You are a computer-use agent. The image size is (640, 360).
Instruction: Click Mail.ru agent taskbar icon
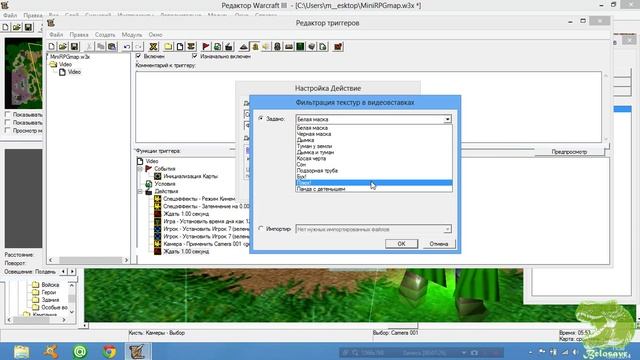tap(80, 351)
